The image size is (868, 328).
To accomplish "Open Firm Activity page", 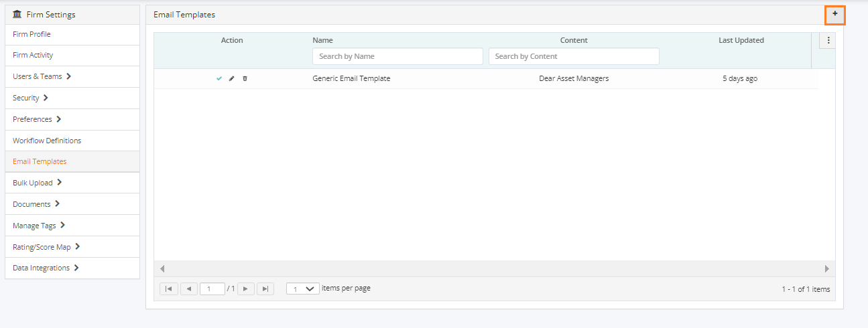I will click(x=72, y=55).
